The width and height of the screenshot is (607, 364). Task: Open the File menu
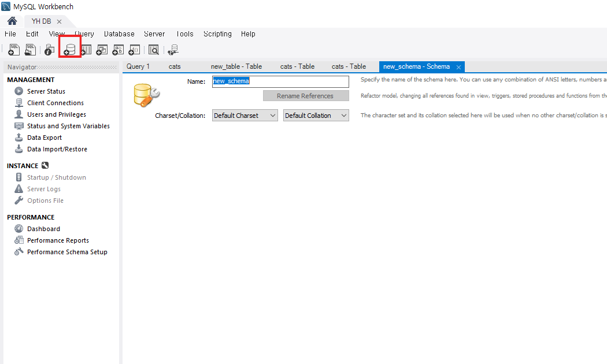(10, 34)
